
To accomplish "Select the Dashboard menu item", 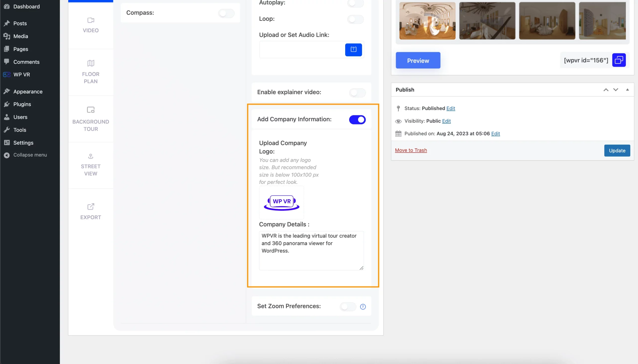I will tap(27, 6).
